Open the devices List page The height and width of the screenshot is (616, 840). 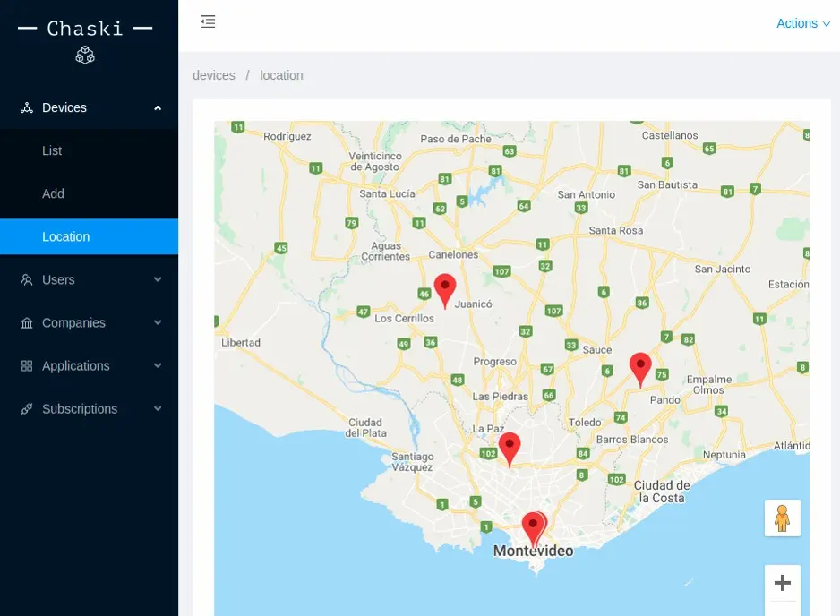tap(52, 151)
